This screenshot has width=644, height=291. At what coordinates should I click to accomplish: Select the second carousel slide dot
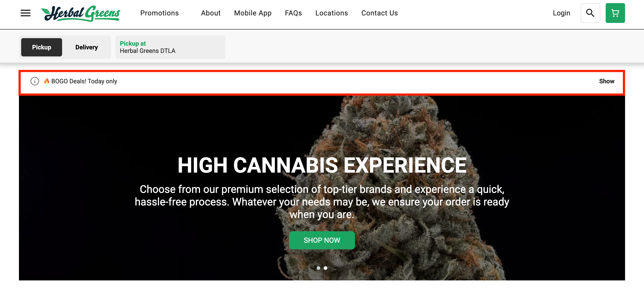tap(326, 268)
